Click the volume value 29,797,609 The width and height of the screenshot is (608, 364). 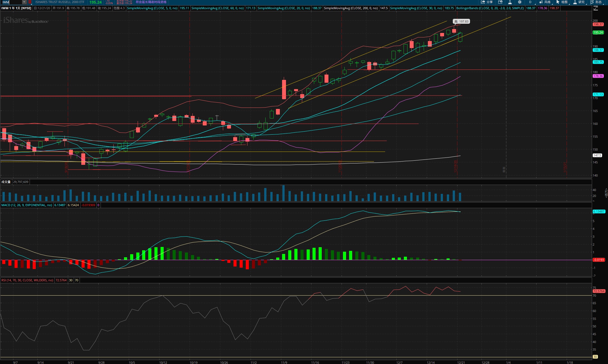21,182
